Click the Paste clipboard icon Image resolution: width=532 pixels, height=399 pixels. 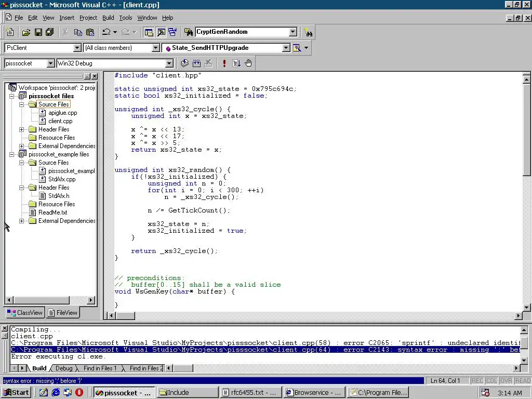coord(90,32)
